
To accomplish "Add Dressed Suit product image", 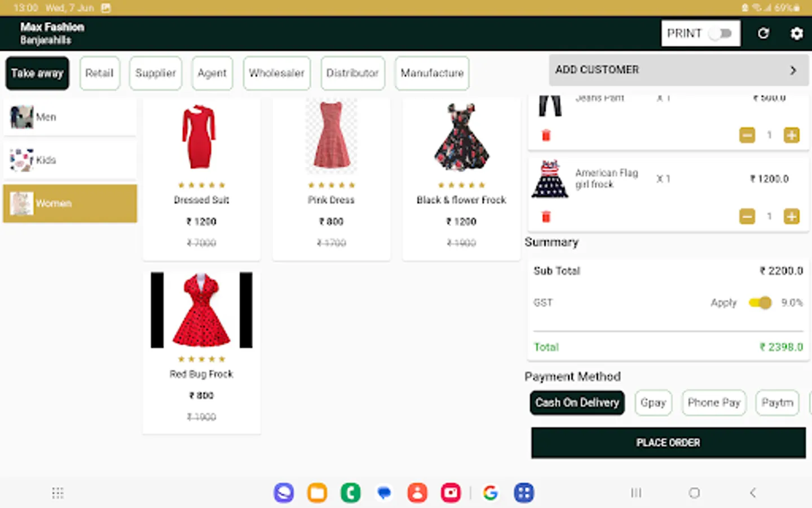I will pos(198,137).
